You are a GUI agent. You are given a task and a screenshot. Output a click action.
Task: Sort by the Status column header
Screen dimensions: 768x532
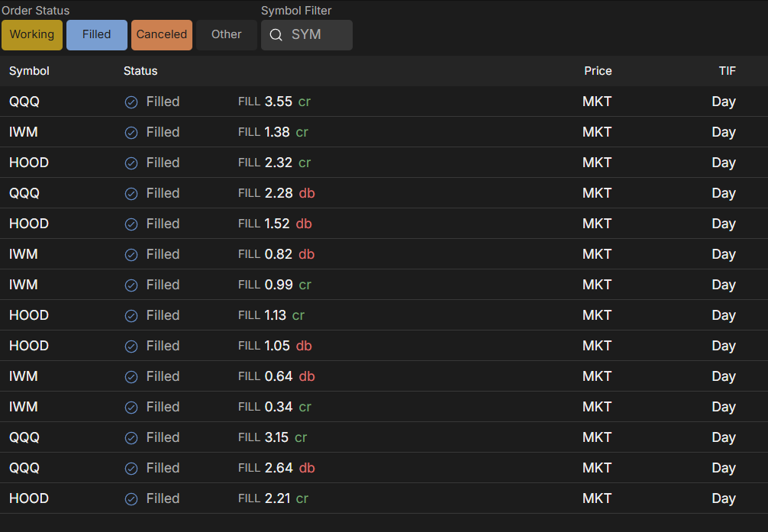click(140, 71)
